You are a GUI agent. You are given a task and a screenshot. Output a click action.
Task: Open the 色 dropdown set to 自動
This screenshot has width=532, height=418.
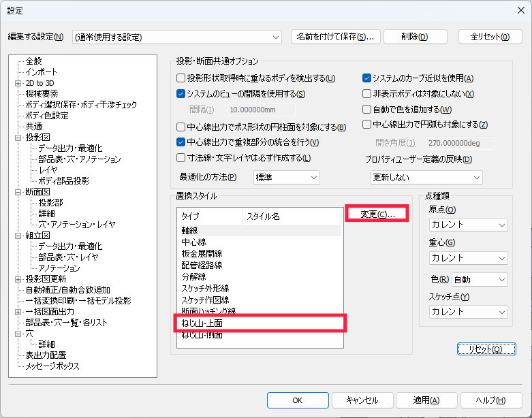point(480,280)
